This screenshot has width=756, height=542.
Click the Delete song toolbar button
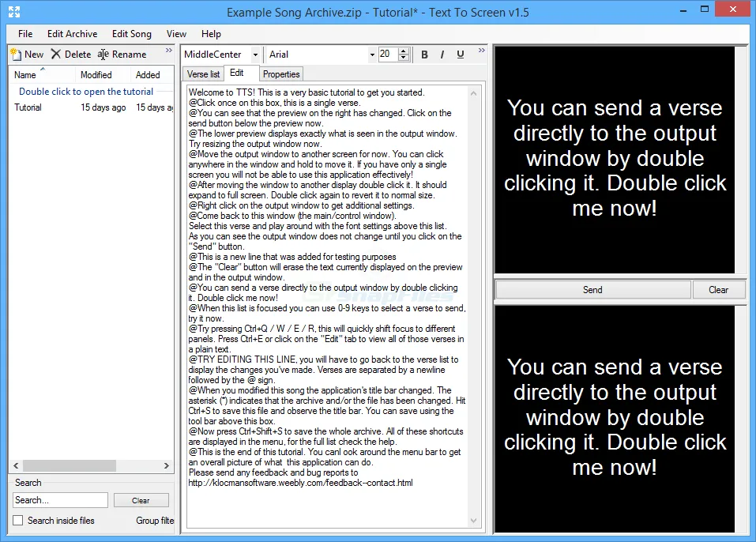(x=71, y=54)
